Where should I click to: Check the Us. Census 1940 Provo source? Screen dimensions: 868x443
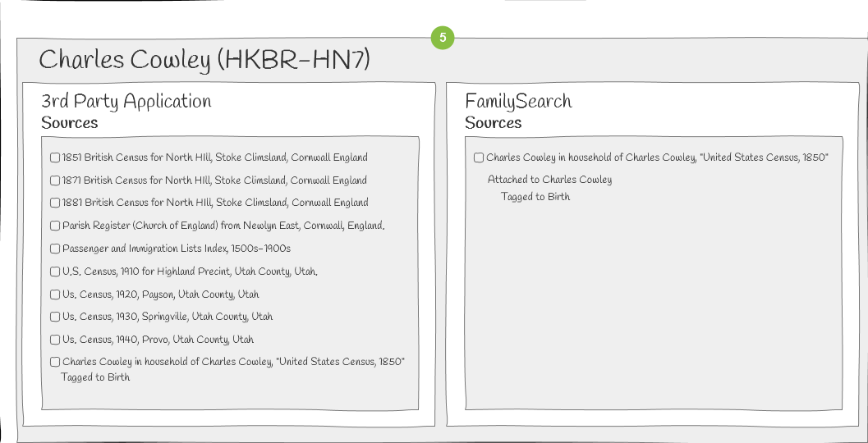(x=55, y=340)
